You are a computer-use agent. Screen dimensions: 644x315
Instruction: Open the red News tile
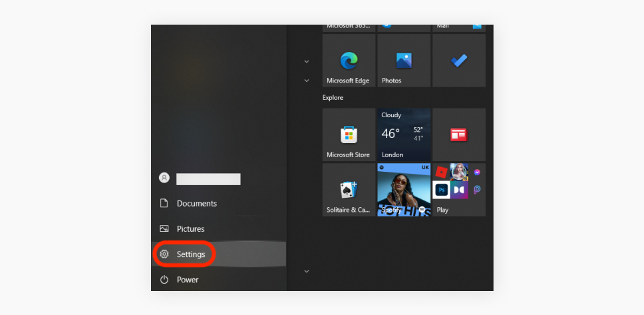click(459, 135)
